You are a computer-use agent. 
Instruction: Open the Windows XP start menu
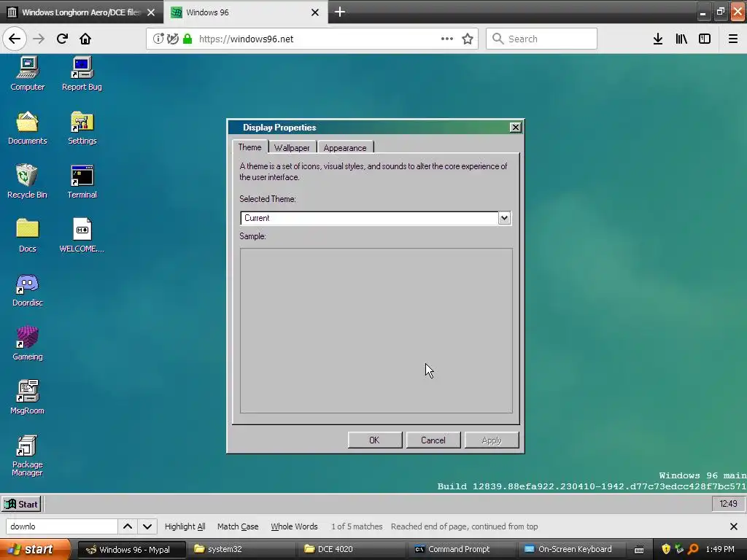(x=34, y=549)
